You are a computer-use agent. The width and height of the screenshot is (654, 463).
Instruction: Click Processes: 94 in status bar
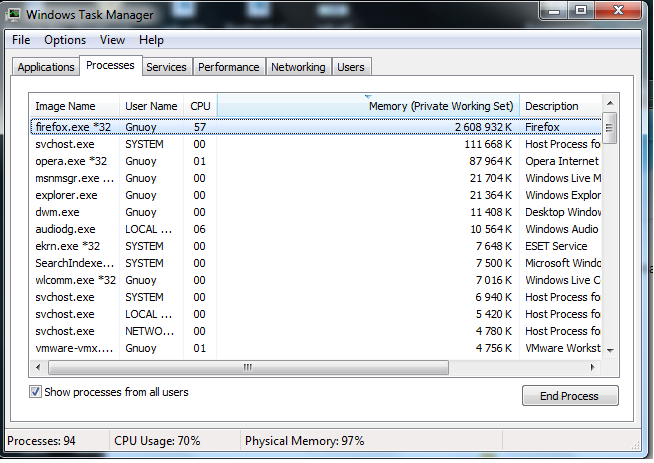41,441
